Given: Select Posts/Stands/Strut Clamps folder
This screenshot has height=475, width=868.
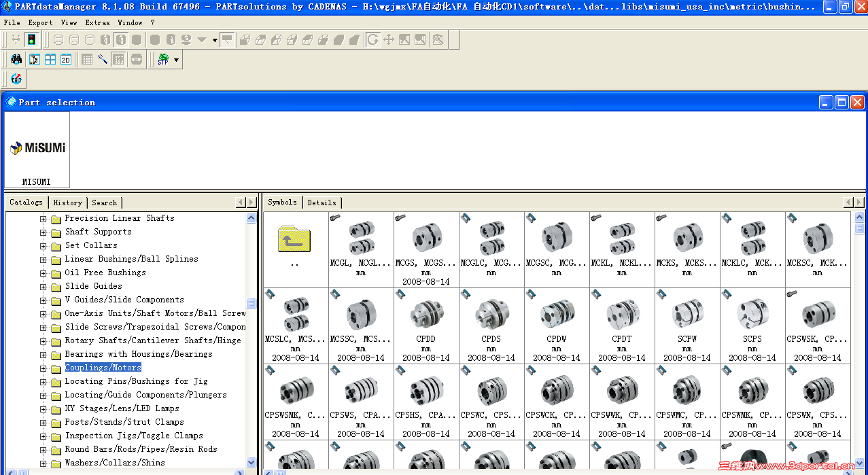Looking at the screenshot, I should click(124, 422).
